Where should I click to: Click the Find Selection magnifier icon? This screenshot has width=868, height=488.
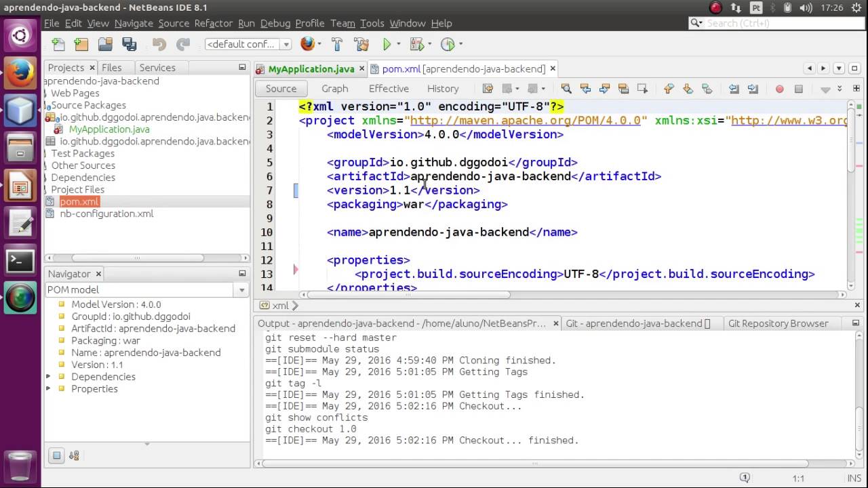pos(566,89)
